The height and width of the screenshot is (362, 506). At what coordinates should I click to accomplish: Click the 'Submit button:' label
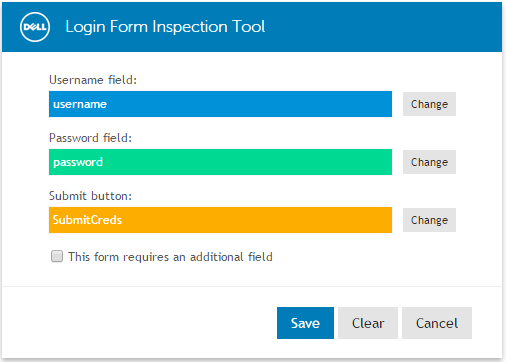[x=90, y=196]
